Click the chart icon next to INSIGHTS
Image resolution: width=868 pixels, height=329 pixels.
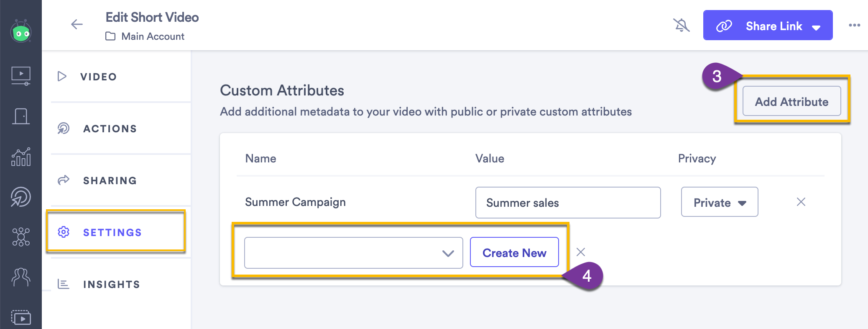[x=64, y=284]
